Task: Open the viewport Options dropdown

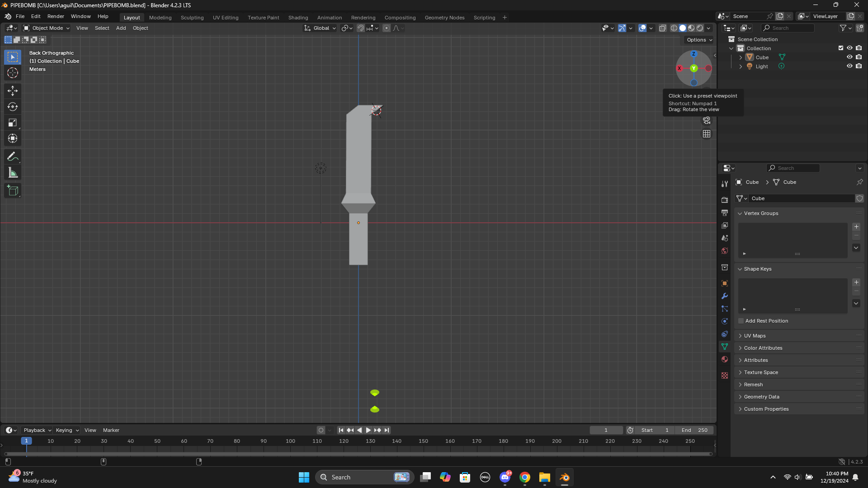Action: [x=699, y=40]
